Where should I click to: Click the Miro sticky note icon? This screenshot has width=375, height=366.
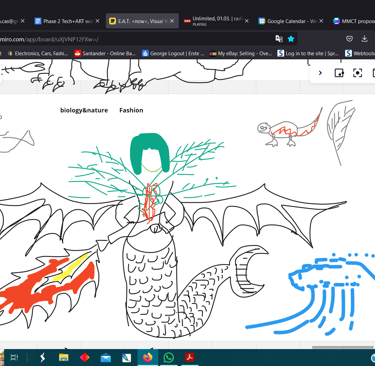pyautogui.click(x=339, y=73)
